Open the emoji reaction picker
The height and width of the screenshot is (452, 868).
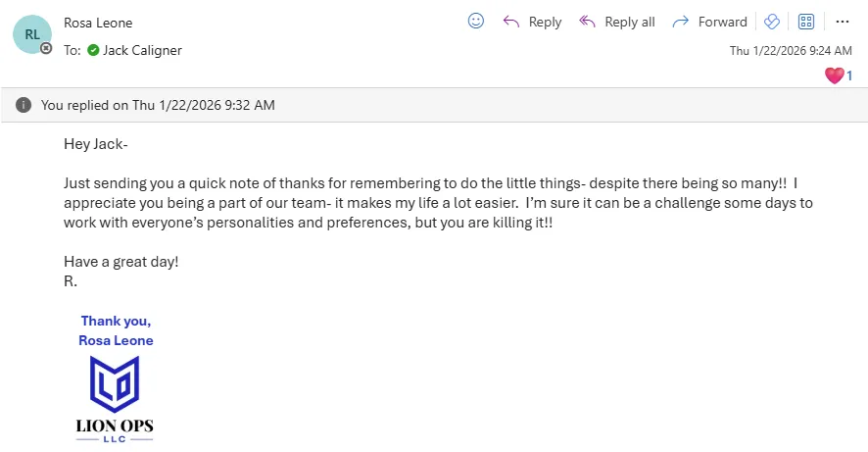coord(476,21)
